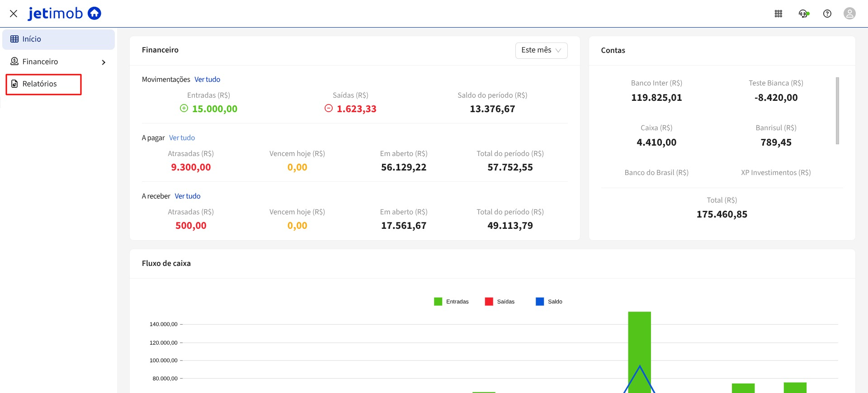The height and width of the screenshot is (393, 868).
Task: Toggle Entradas series in chart legend
Action: click(x=451, y=302)
